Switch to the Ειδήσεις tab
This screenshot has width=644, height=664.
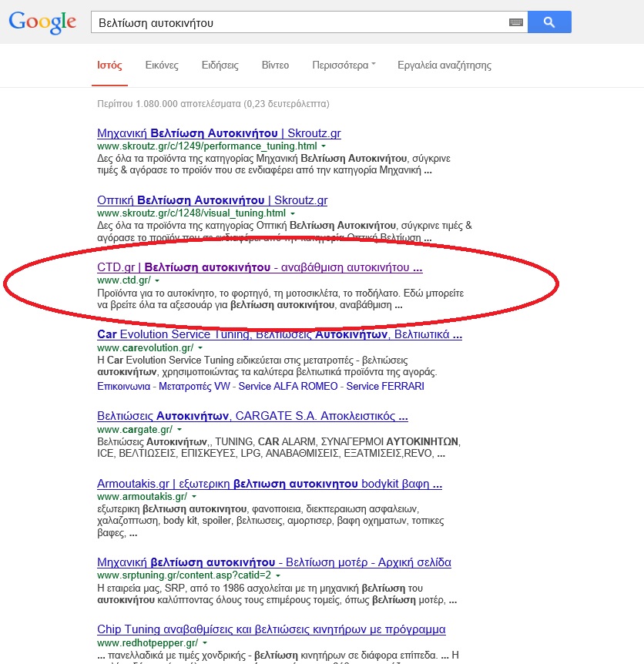[220, 65]
